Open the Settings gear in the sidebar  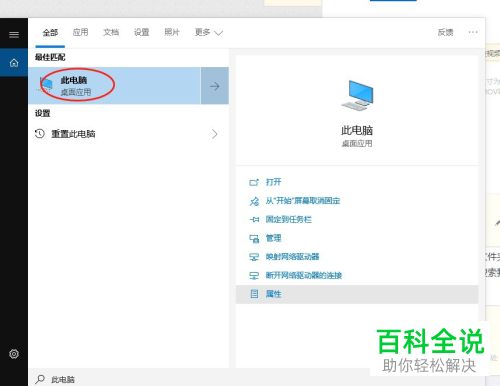coord(14,354)
